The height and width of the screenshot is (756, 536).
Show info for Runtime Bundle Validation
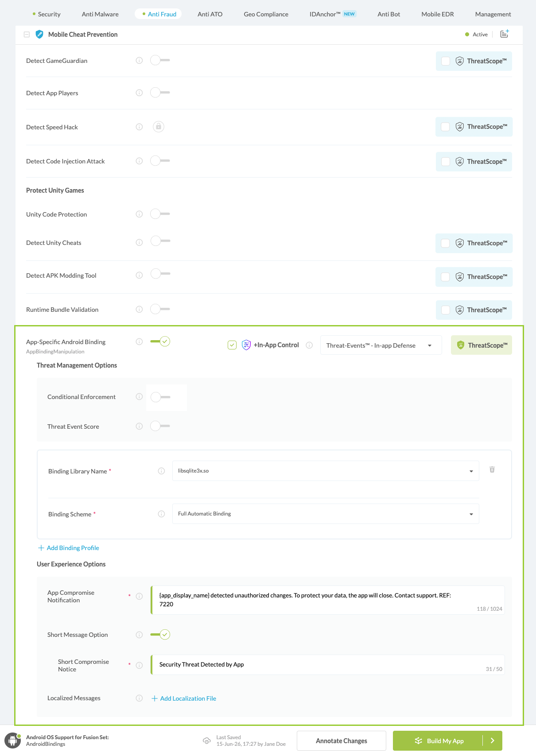coord(139,309)
